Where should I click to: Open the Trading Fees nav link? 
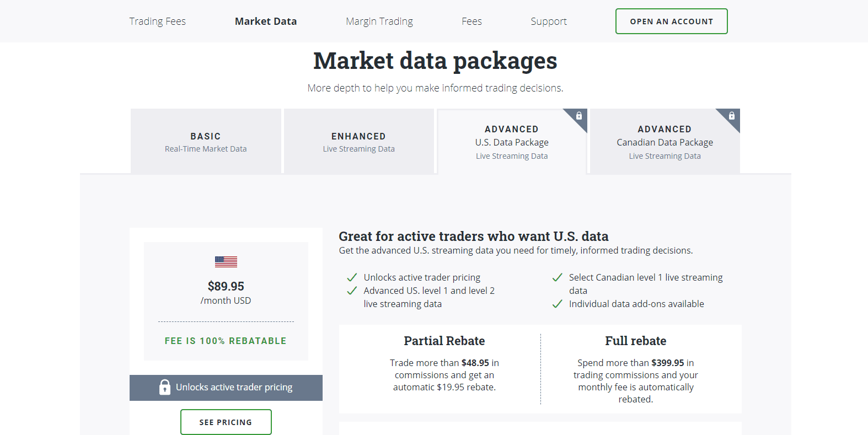click(158, 22)
